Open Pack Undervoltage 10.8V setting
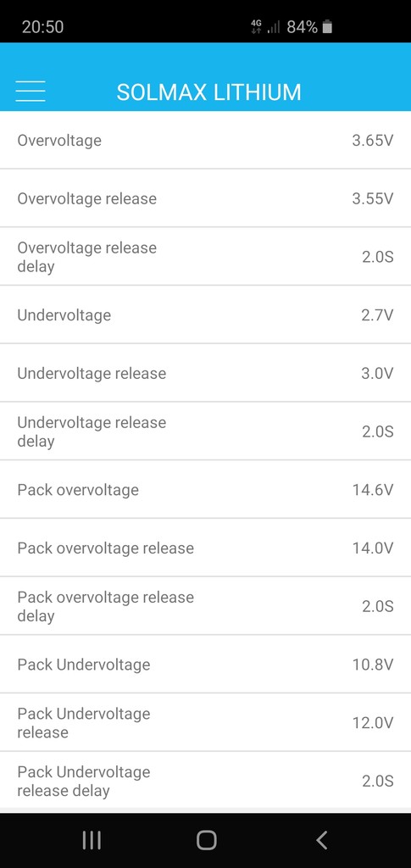Viewport: 411px width, 868px height. pos(205,665)
